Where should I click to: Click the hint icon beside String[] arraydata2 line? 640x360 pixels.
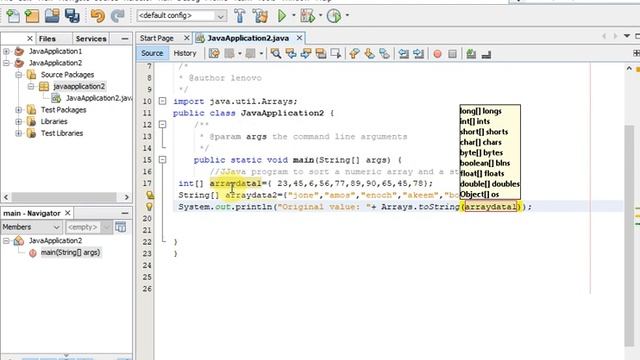tap(149, 195)
